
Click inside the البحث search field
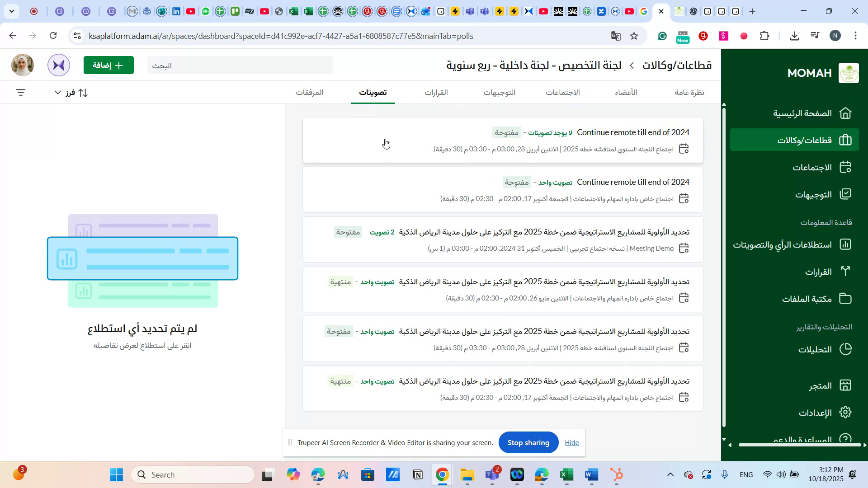point(240,65)
